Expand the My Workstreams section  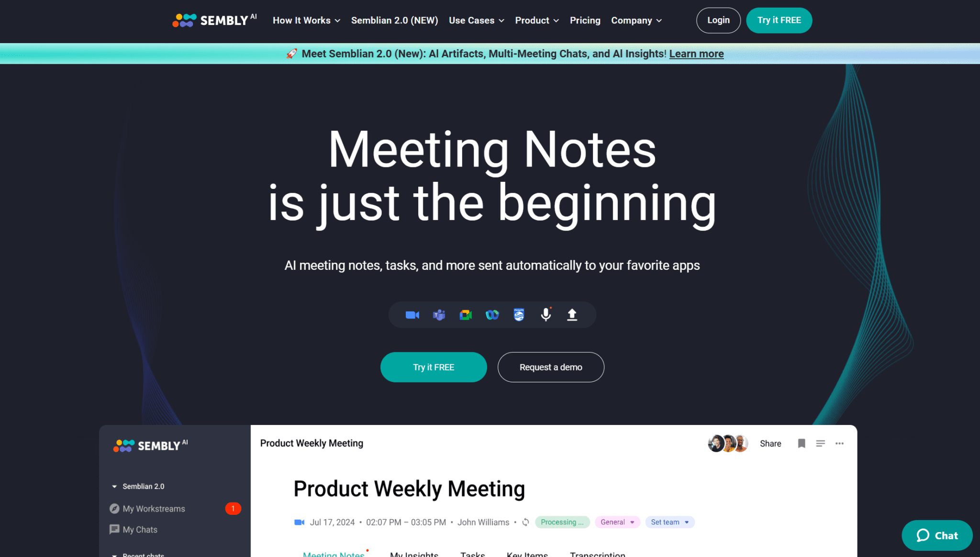[154, 509]
